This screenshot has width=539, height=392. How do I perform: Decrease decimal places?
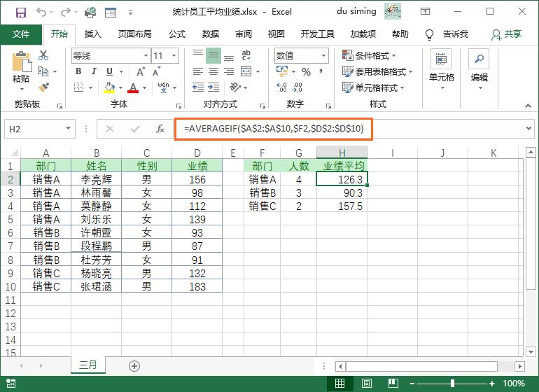click(297, 87)
